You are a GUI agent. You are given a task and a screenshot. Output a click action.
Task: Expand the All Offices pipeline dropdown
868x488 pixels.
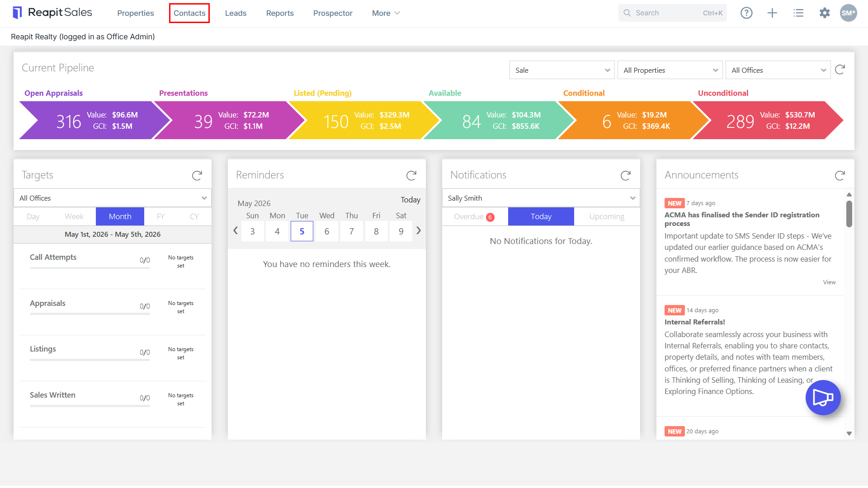click(x=778, y=70)
